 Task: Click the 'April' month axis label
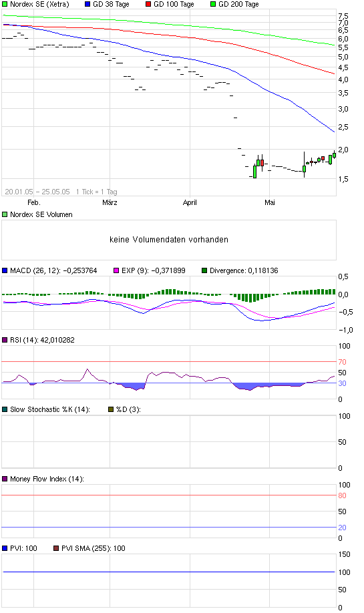click(x=190, y=202)
